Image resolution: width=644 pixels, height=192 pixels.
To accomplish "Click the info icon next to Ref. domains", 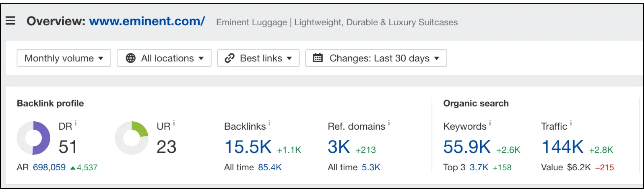I will pyautogui.click(x=389, y=123).
